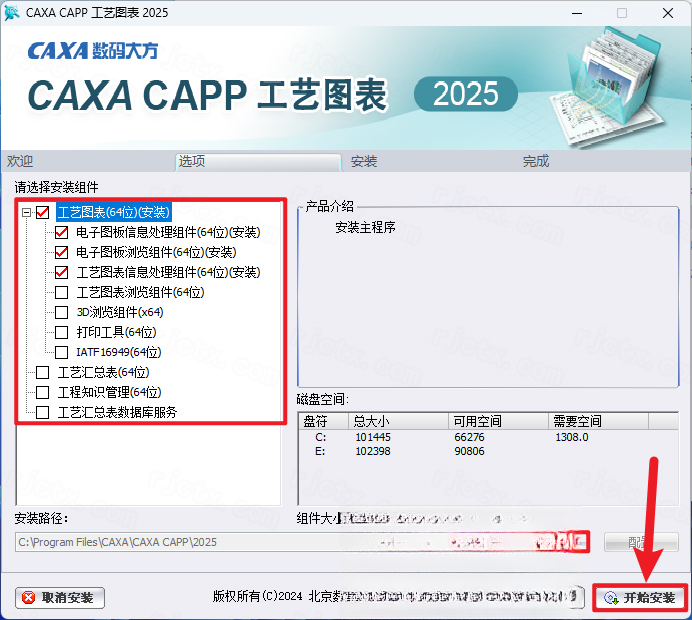Image resolution: width=692 pixels, height=620 pixels.
Task: Enable the 3D浏览组件(x64) checkbox
Action: (x=61, y=312)
